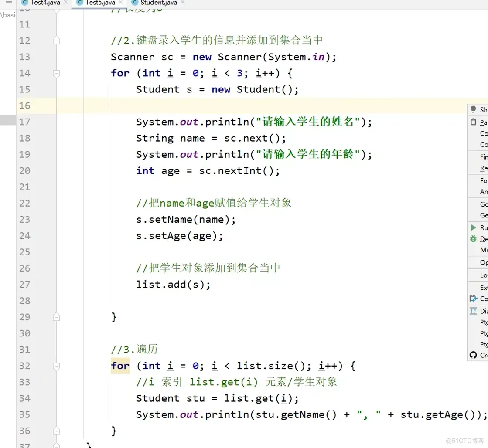Open the 'Op' Open In menu entry
Viewport: 488px width, 448px height.
484,263
